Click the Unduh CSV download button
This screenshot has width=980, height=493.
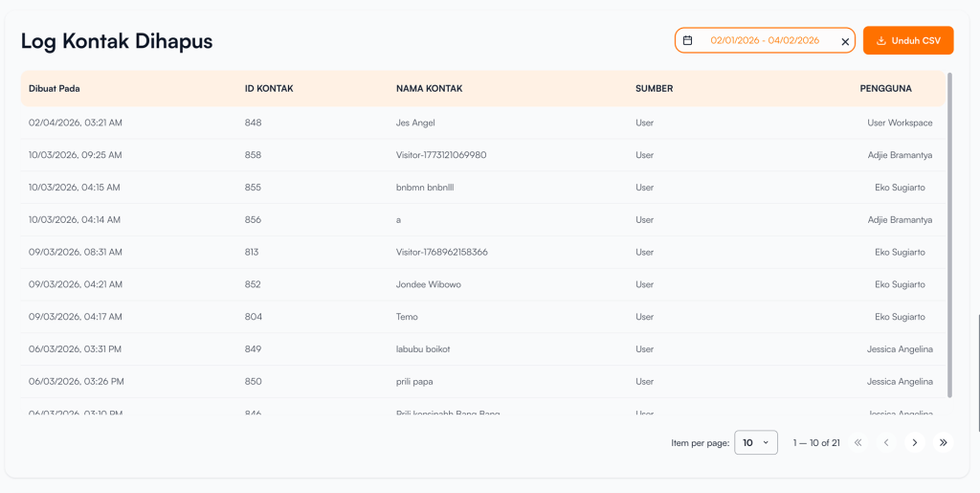click(x=907, y=40)
